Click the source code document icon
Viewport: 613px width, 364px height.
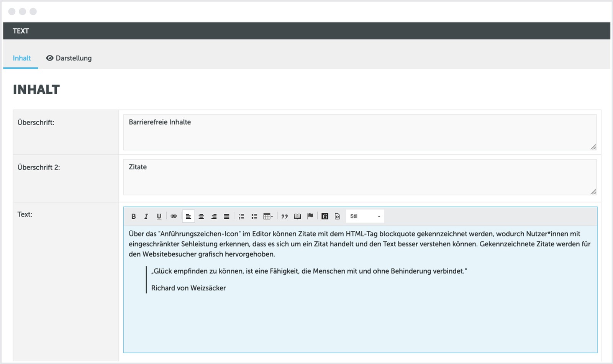(337, 216)
